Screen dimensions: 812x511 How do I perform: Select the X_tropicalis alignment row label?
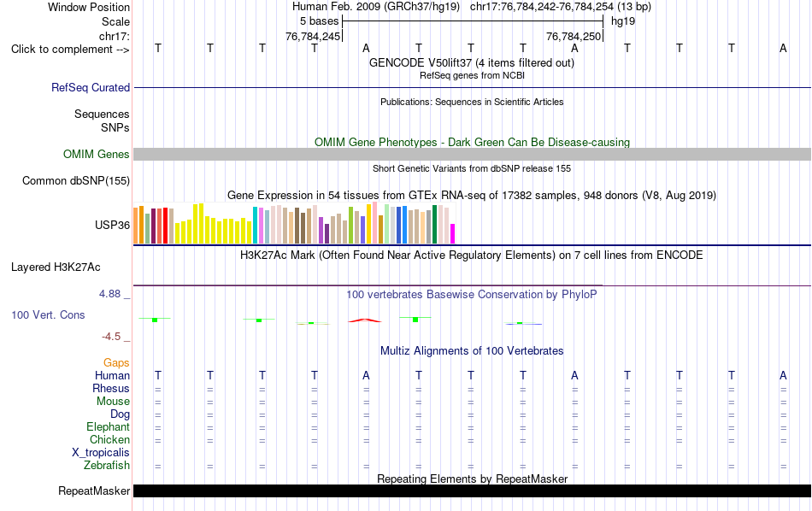click(101, 453)
